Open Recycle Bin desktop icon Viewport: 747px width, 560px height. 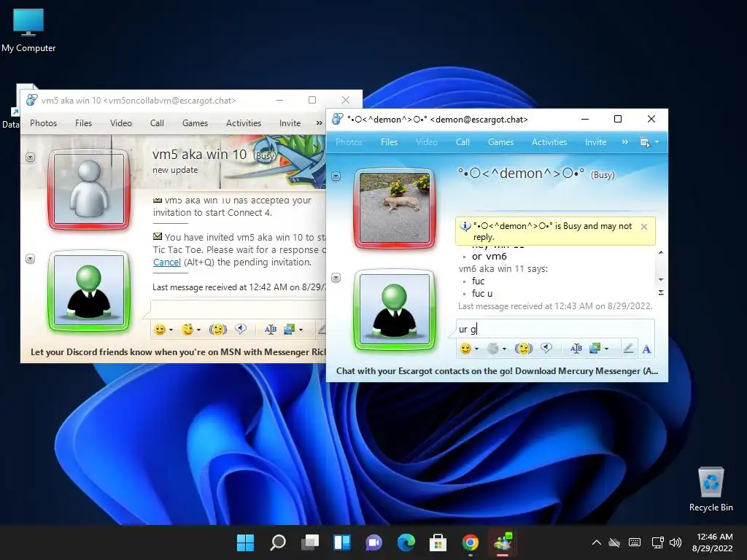711,489
